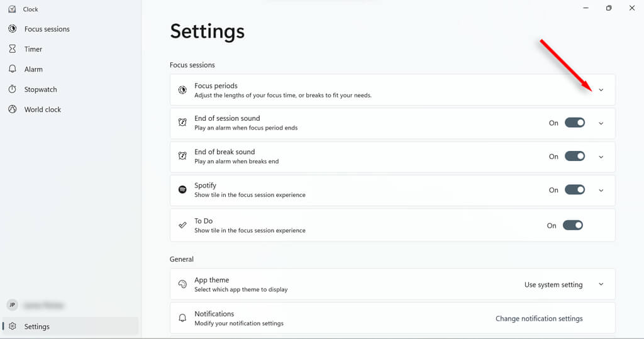This screenshot has height=339, width=644.
Task: Expand the Focus periods section
Action: point(601,90)
